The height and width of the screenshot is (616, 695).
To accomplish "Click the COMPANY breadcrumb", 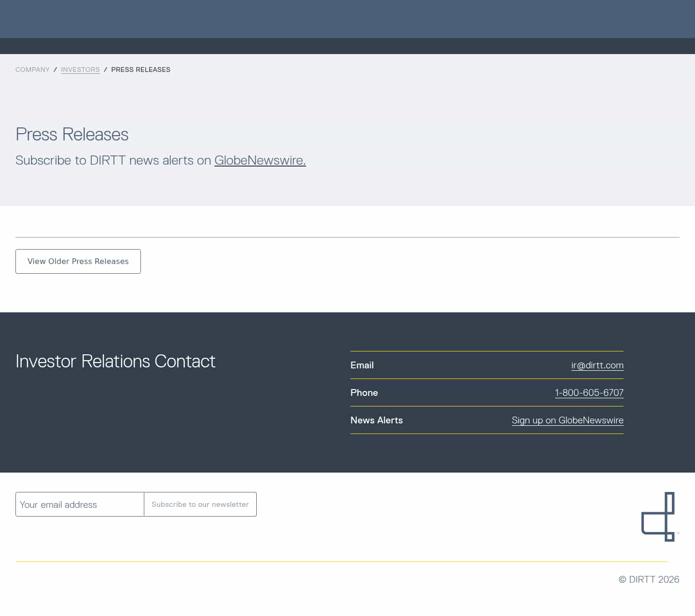I will (x=32, y=70).
